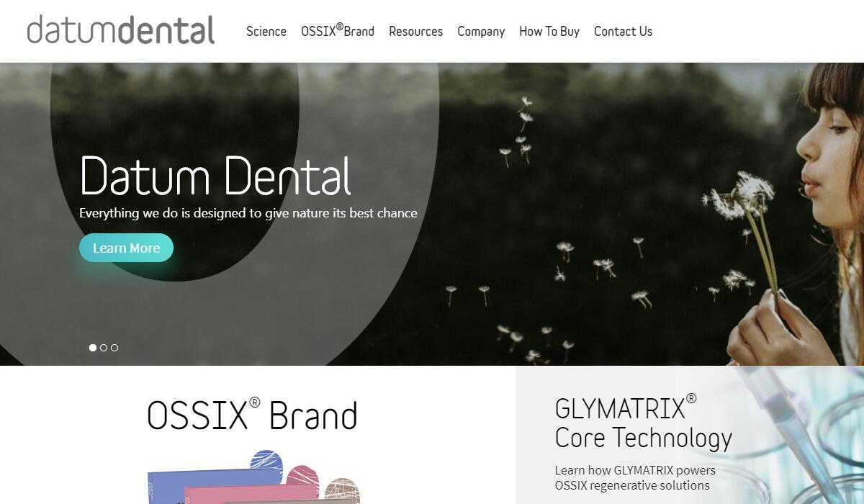The width and height of the screenshot is (864, 504).
Task: Open the Contact Us page
Action: [623, 32]
